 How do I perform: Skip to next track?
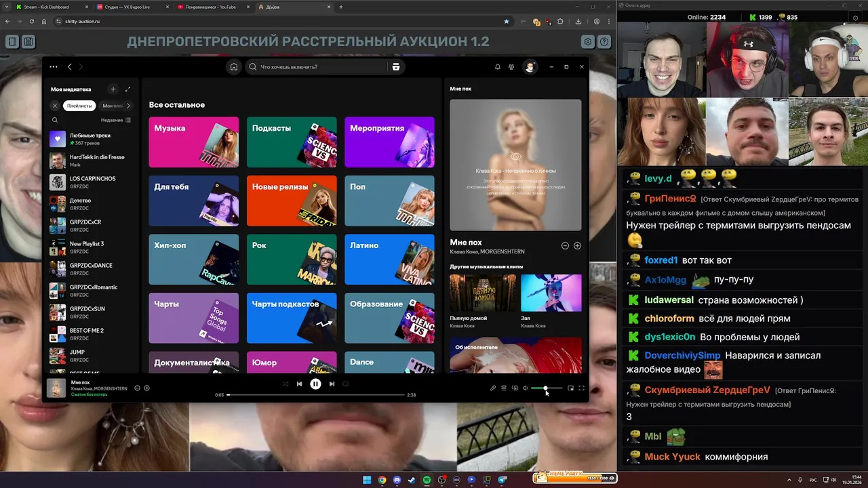(332, 384)
